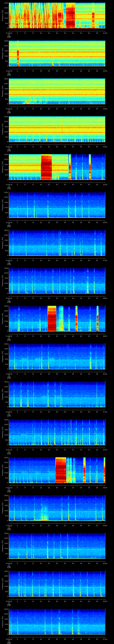Image resolution: width=114 pixels, height=644 pixels.
Task: Click the red burst at 5 seconds in 19:41:00 spectrogram
Action: coord(18,57)
